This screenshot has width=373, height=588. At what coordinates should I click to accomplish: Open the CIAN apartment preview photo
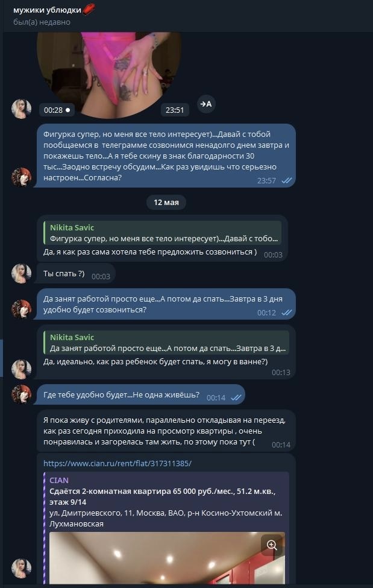tap(167, 558)
